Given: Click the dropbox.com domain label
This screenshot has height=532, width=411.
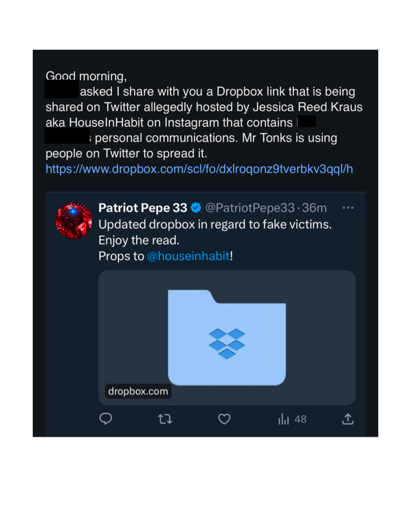Looking at the screenshot, I should [138, 391].
